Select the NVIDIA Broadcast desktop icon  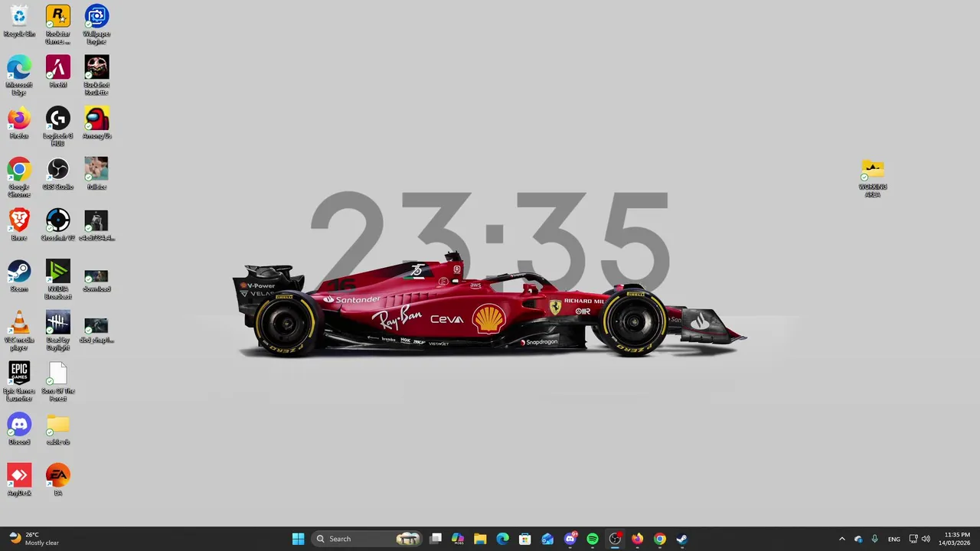(x=57, y=279)
